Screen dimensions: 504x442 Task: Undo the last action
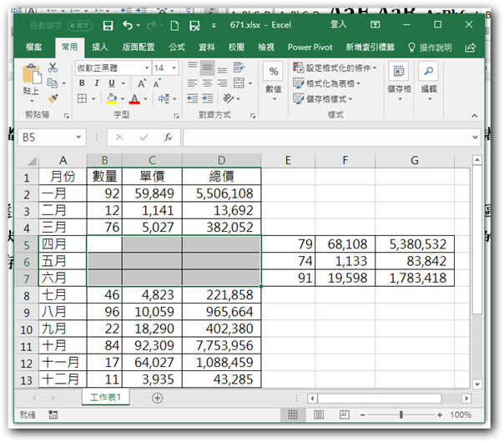[128, 25]
